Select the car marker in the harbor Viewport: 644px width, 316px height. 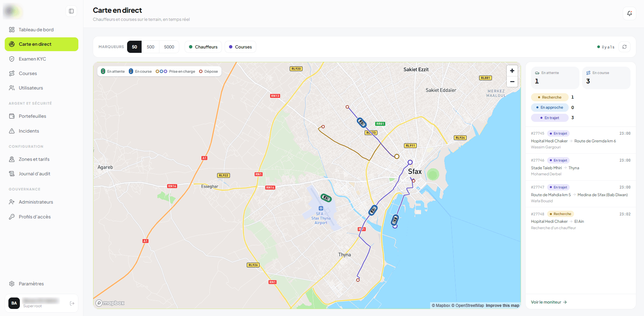click(x=395, y=220)
